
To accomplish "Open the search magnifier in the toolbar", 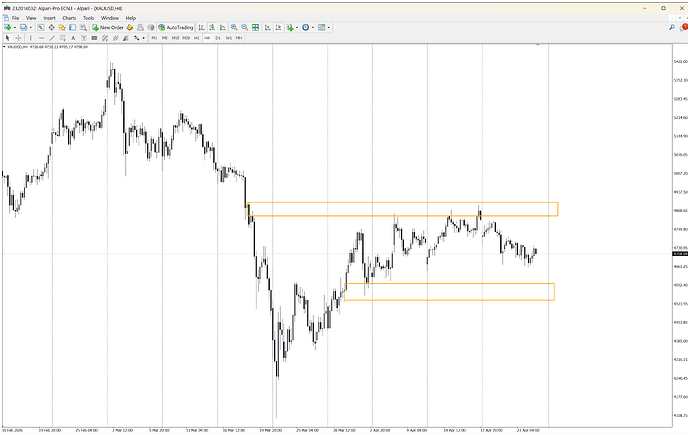I will [x=672, y=27].
